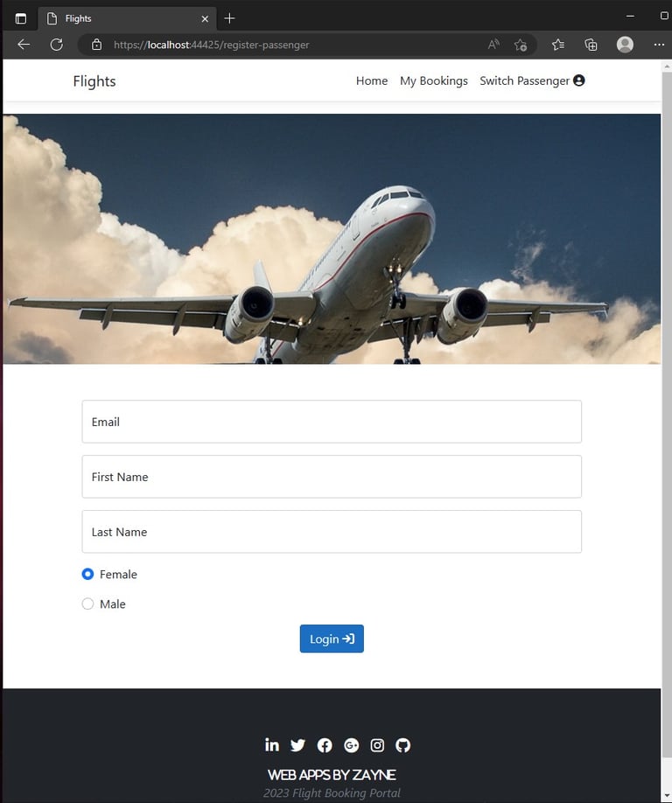Select the Male radio button
The image size is (672, 803).
click(87, 604)
